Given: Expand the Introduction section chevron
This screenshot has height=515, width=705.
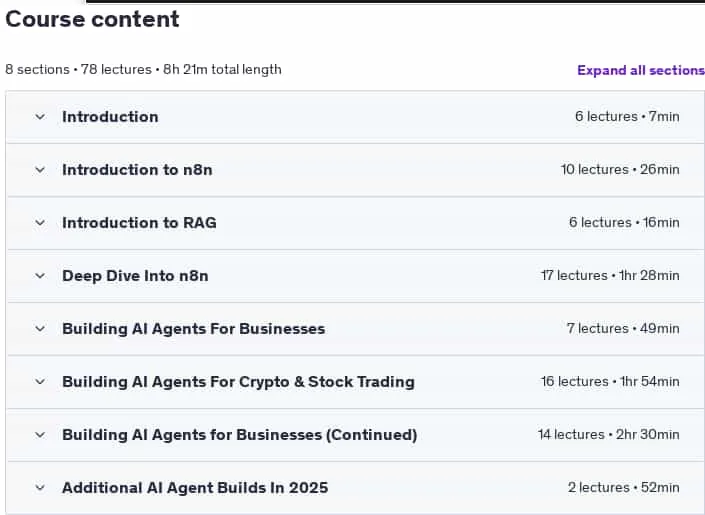Looking at the screenshot, I should coord(40,117).
